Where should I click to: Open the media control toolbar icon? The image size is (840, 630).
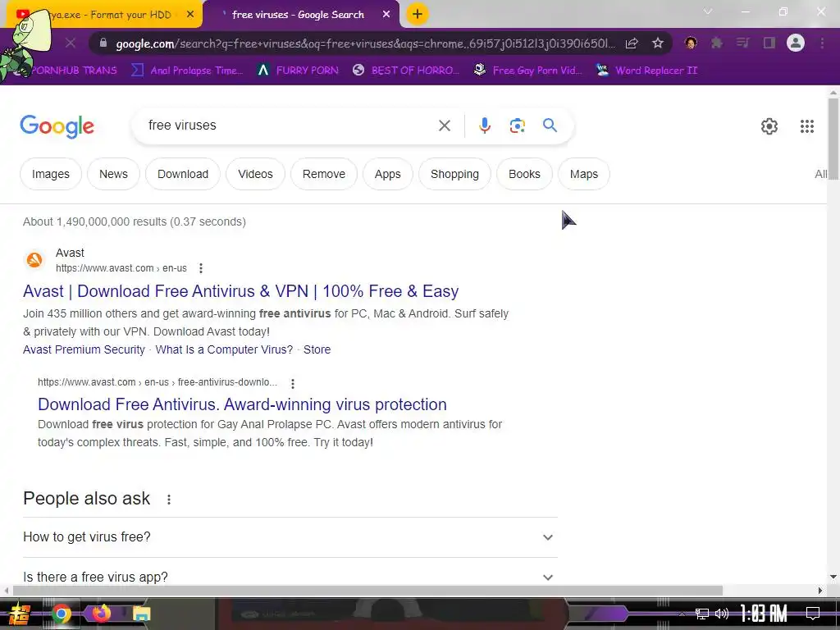click(742, 43)
